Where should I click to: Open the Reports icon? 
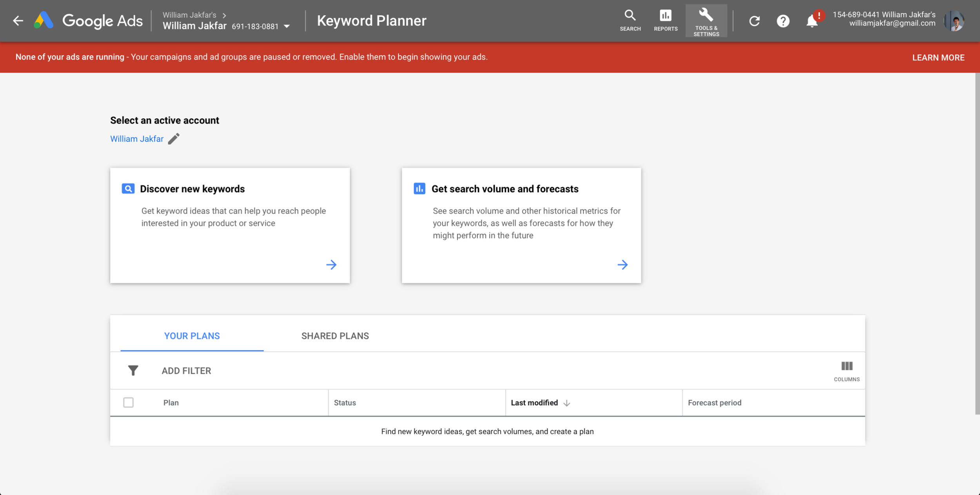tap(665, 20)
